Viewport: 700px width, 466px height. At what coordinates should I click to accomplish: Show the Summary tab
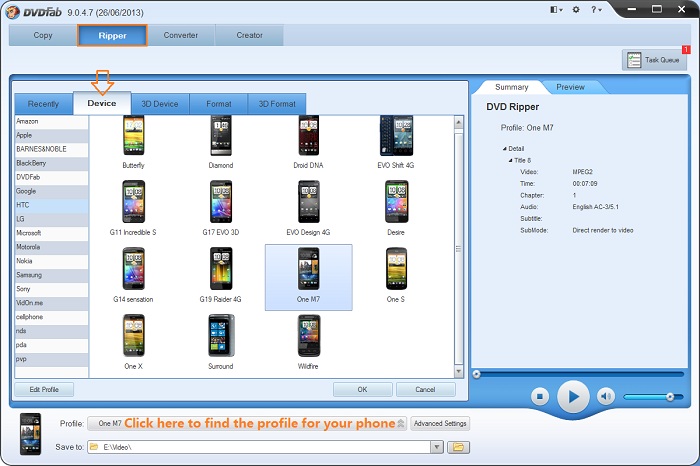(512, 87)
